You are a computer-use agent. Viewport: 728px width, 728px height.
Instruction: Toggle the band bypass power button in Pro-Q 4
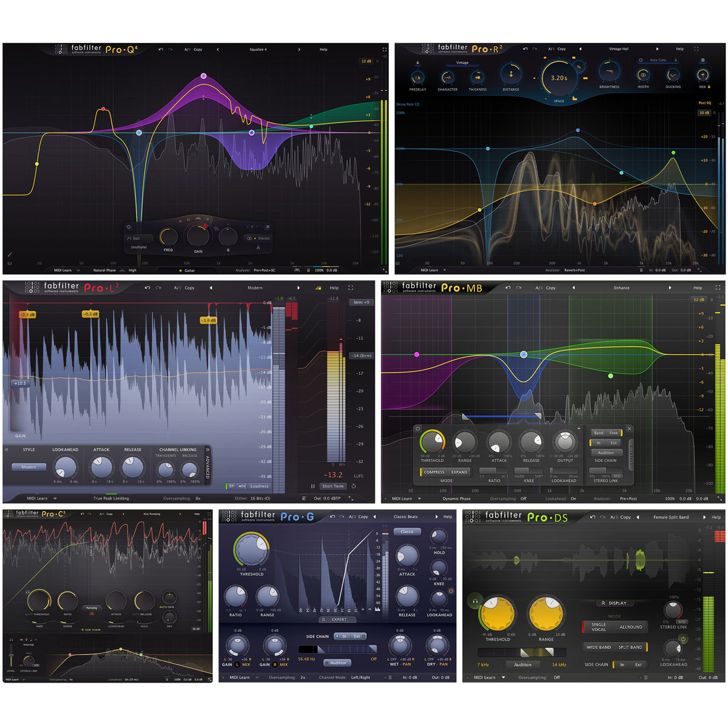tap(129, 227)
